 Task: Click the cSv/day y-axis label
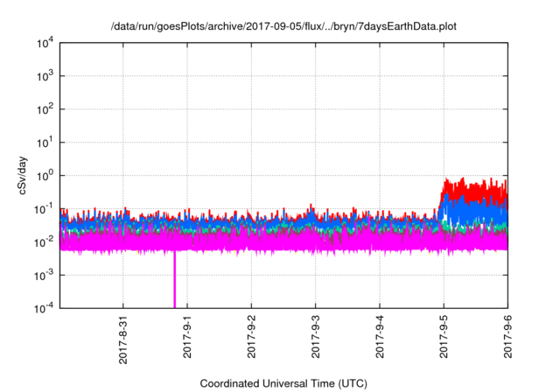pos(22,175)
